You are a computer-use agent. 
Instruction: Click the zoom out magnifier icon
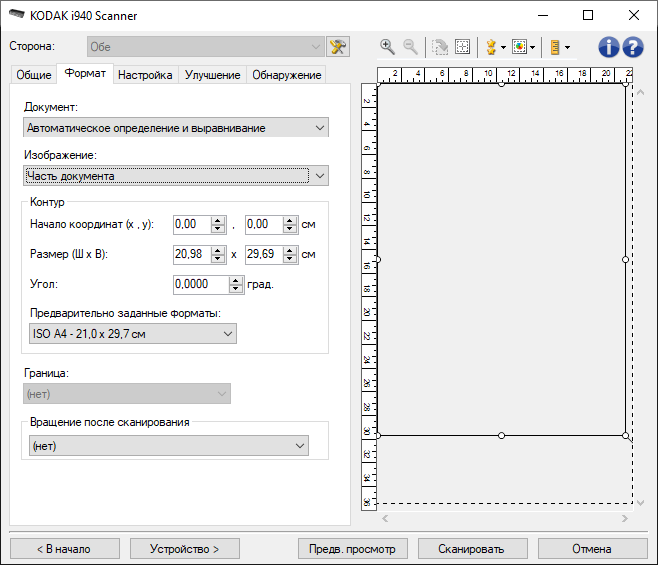click(410, 47)
